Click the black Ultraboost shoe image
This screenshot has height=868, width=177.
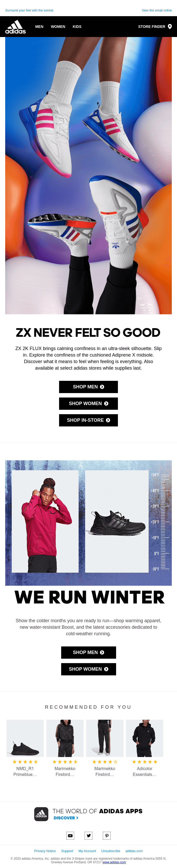(x=117, y=521)
